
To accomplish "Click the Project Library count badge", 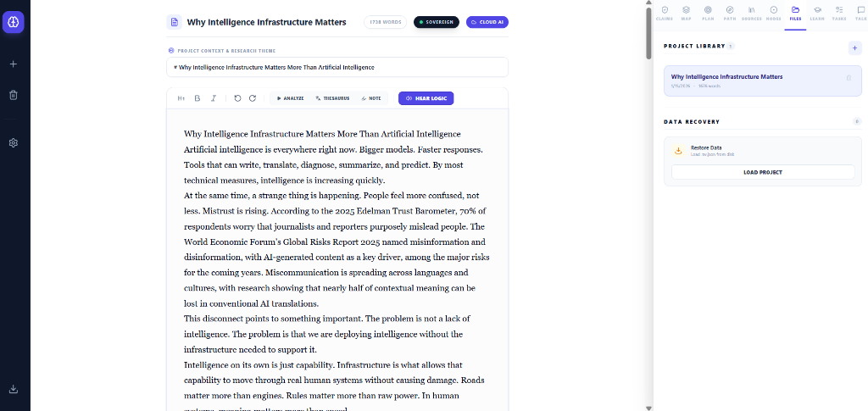I will pos(731,47).
